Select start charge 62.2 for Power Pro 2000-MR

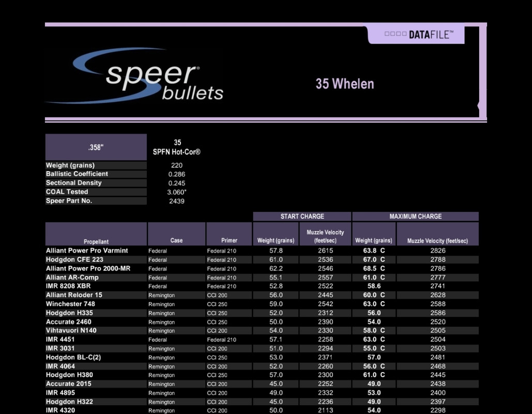pyautogui.click(x=276, y=269)
